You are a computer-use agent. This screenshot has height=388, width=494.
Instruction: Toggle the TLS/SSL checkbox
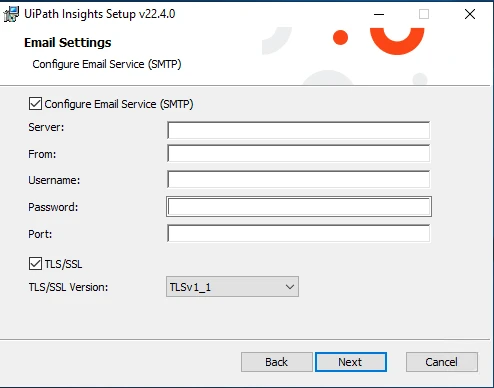35,264
